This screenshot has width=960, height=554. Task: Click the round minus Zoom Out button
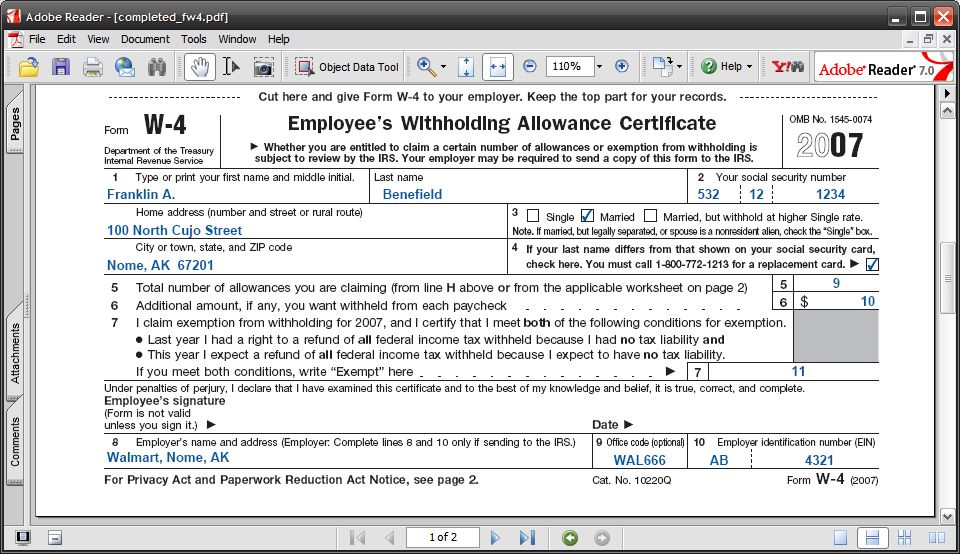530,66
